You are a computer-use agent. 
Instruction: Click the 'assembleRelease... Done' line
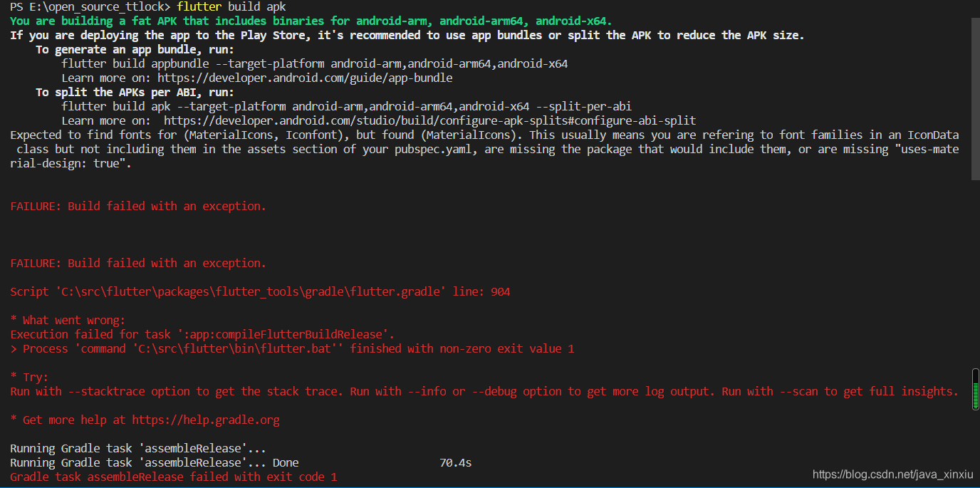[x=155, y=462]
